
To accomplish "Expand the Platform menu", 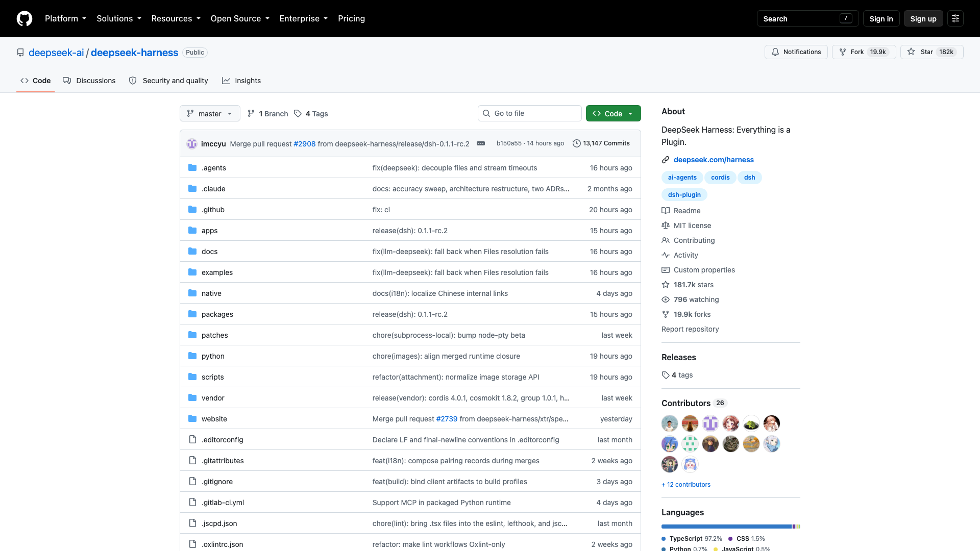I will click(65, 18).
